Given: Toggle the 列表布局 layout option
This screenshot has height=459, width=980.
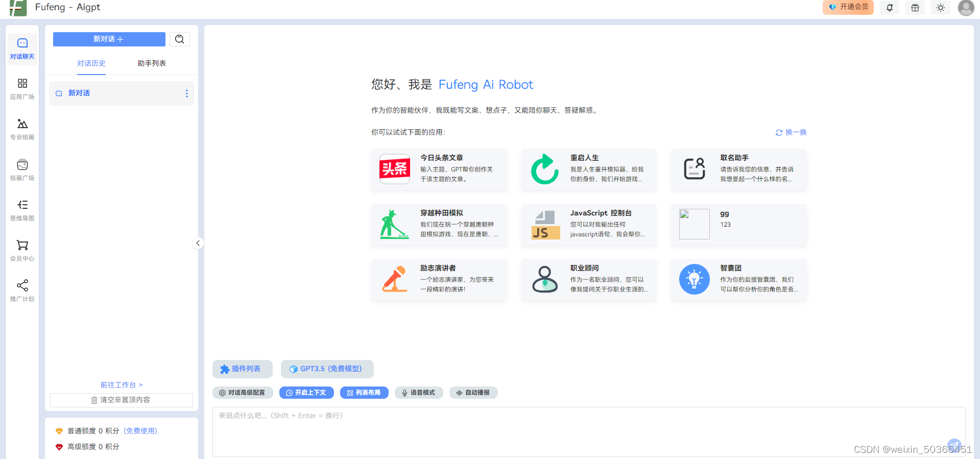Looking at the screenshot, I should pyautogui.click(x=364, y=393).
